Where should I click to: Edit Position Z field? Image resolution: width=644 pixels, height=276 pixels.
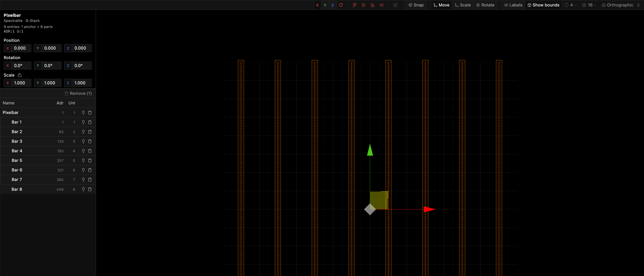coord(78,48)
